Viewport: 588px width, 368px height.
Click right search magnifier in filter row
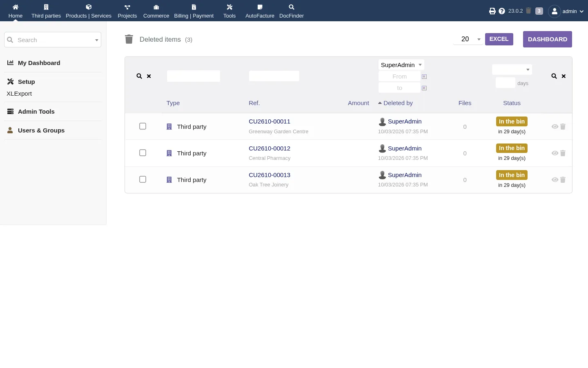point(554,76)
